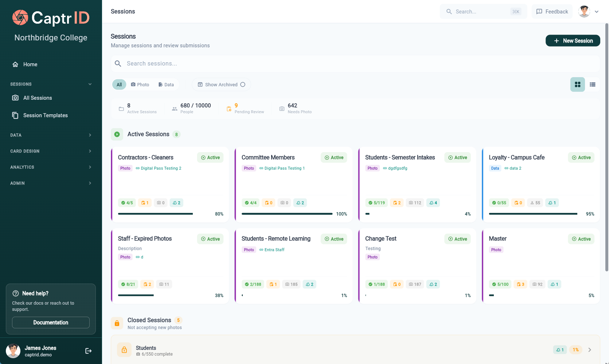Create a New Session
609x364 pixels.
pyautogui.click(x=573, y=40)
